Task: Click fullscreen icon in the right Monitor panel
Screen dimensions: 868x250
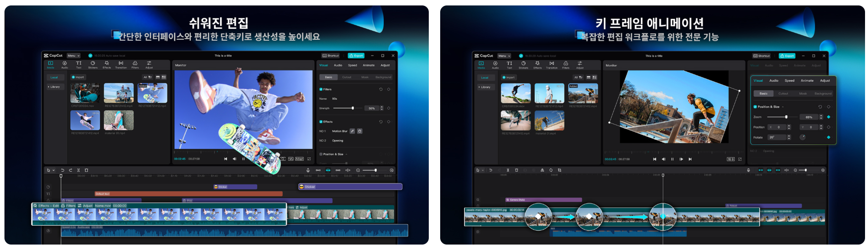Action: (x=740, y=159)
